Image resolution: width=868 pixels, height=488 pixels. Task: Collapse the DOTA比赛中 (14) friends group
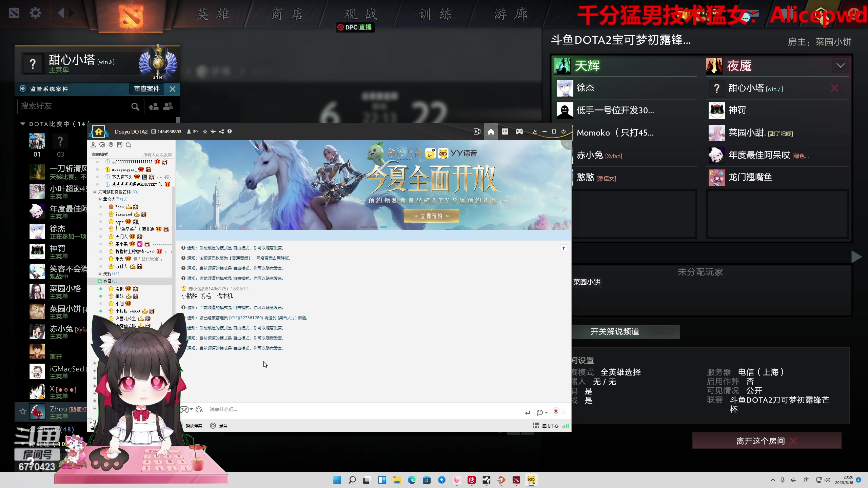[x=23, y=124]
